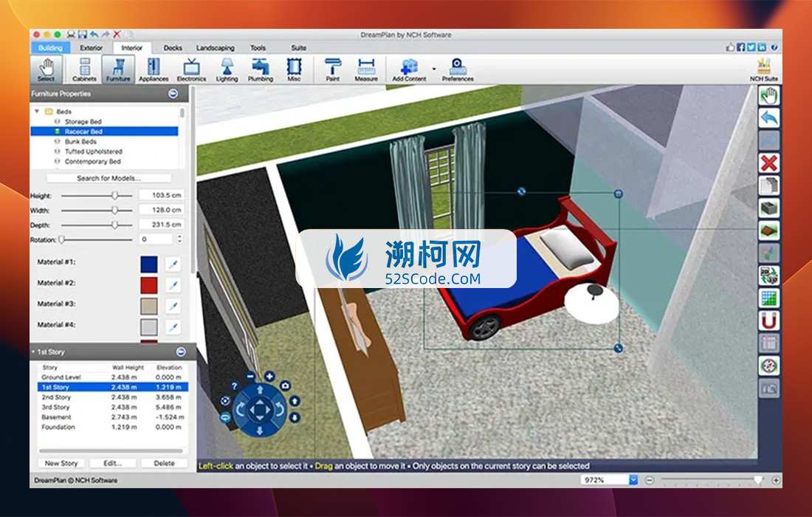The image size is (812, 517).
Task: Open the Add Content dropdown arrow
Action: [434, 69]
